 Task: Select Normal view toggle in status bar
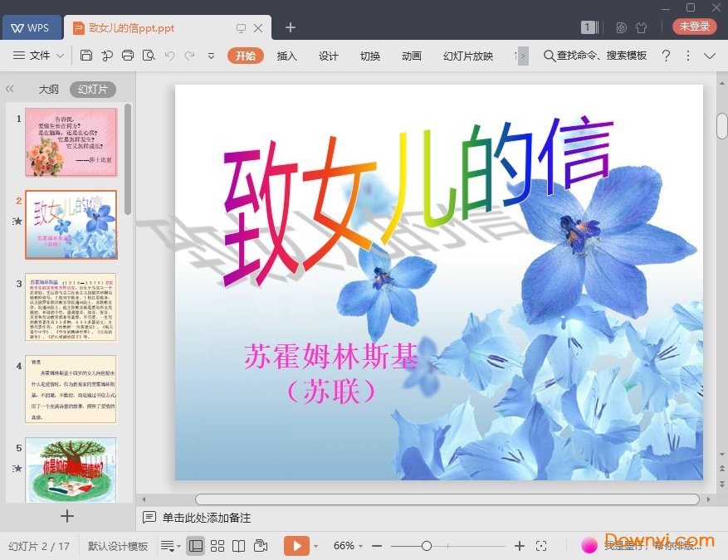pyautogui.click(x=196, y=545)
